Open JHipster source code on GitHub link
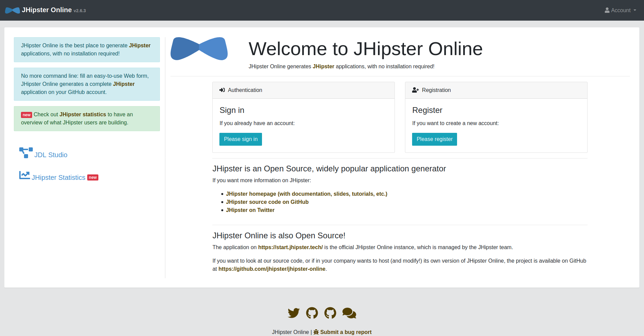 [267, 202]
